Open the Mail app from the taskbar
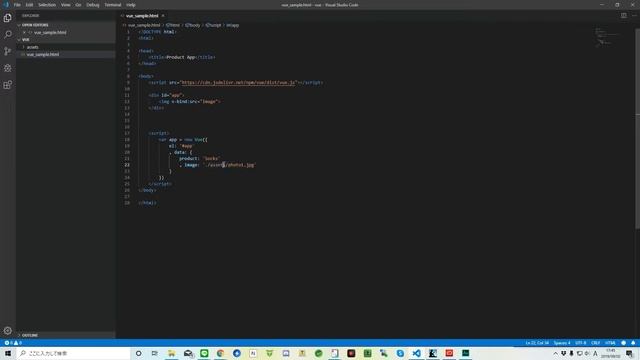Screen dimensions: 640x360 [x=188, y=353]
